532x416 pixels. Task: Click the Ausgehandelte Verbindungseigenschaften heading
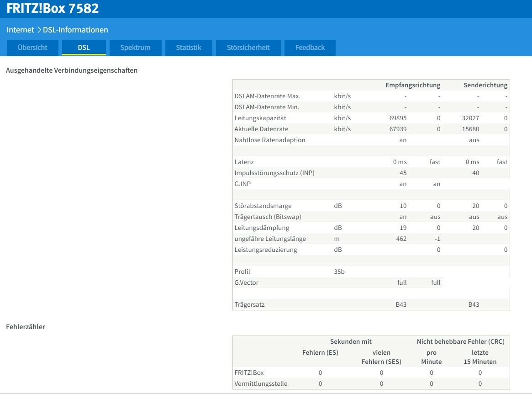tap(72, 70)
